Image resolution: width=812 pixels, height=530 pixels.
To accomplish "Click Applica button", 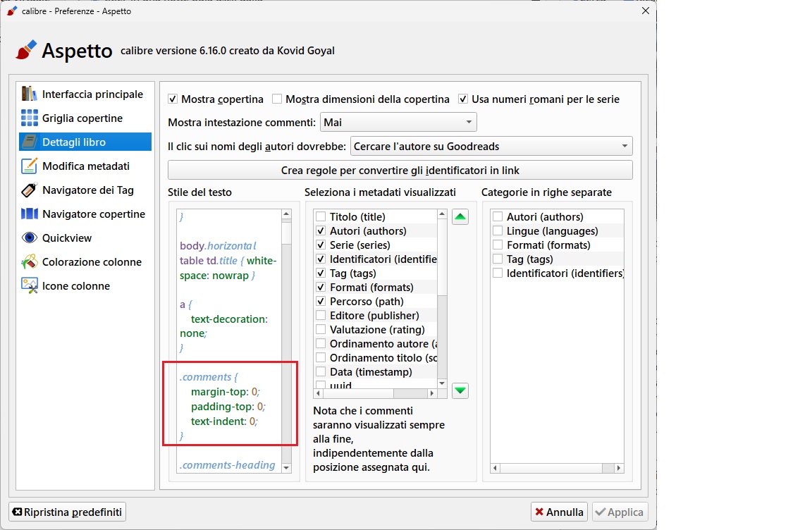I will [620, 512].
